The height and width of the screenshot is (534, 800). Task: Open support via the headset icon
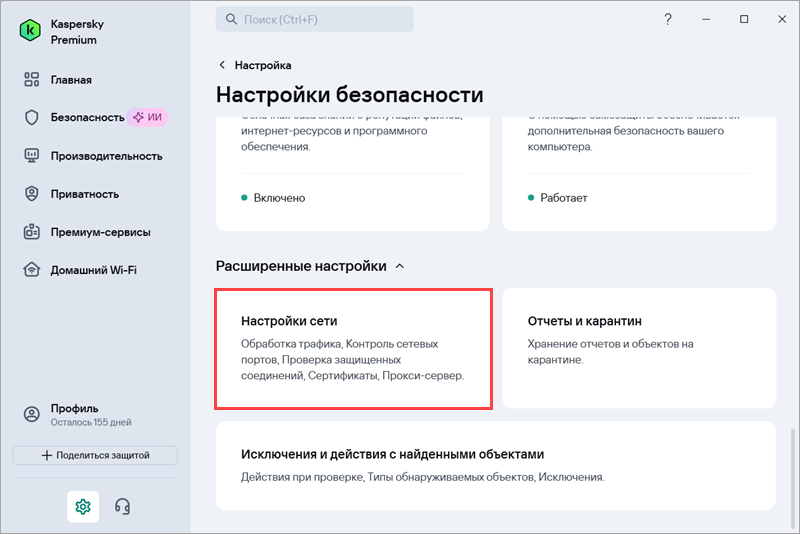tap(122, 506)
